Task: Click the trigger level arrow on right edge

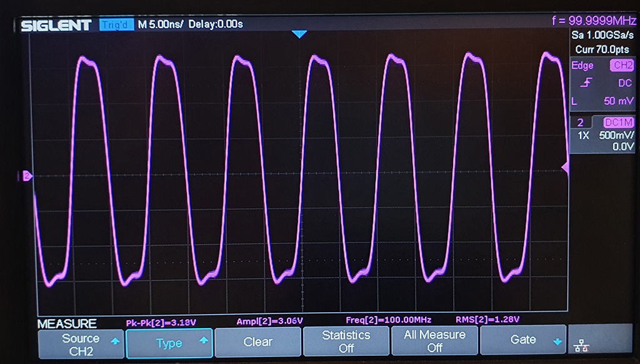Action: coord(564,168)
